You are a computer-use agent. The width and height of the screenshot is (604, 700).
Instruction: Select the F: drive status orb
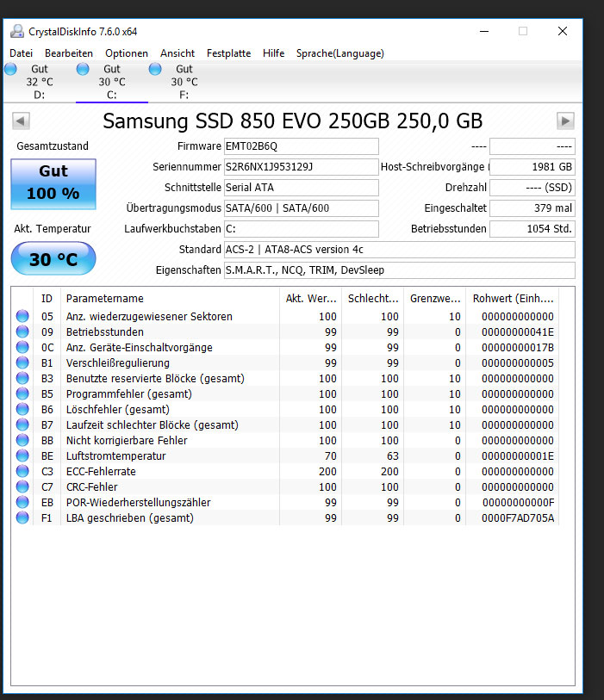point(155,69)
